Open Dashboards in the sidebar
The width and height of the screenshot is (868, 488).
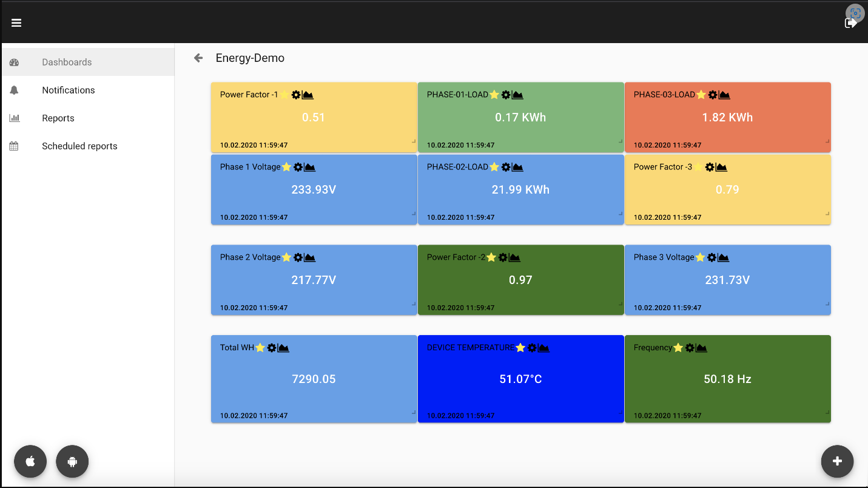[x=88, y=62]
